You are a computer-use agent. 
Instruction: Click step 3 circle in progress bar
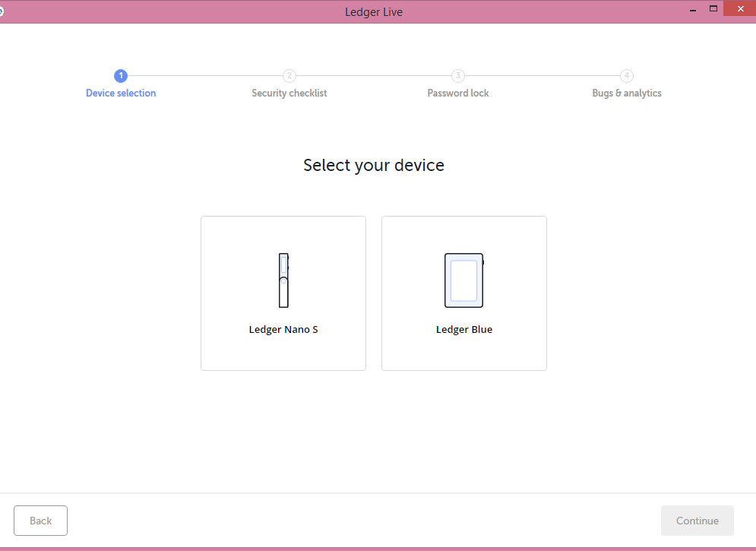pos(458,76)
